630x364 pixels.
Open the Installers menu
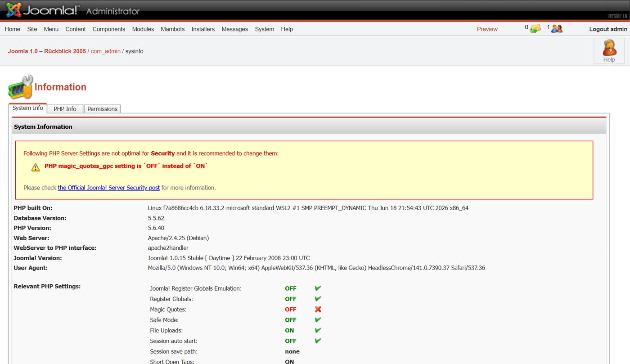click(203, 29)
